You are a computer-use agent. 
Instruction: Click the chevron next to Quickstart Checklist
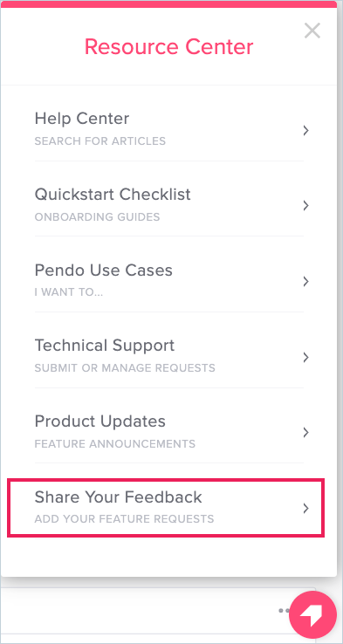pyautogui.click(x=305, y=205)
